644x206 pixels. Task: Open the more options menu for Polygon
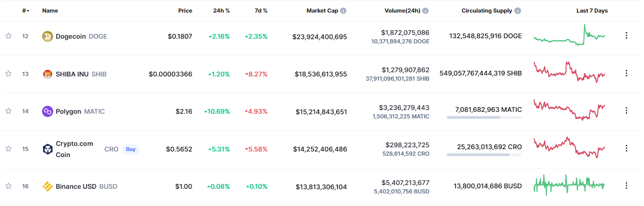tap(626, 110)
